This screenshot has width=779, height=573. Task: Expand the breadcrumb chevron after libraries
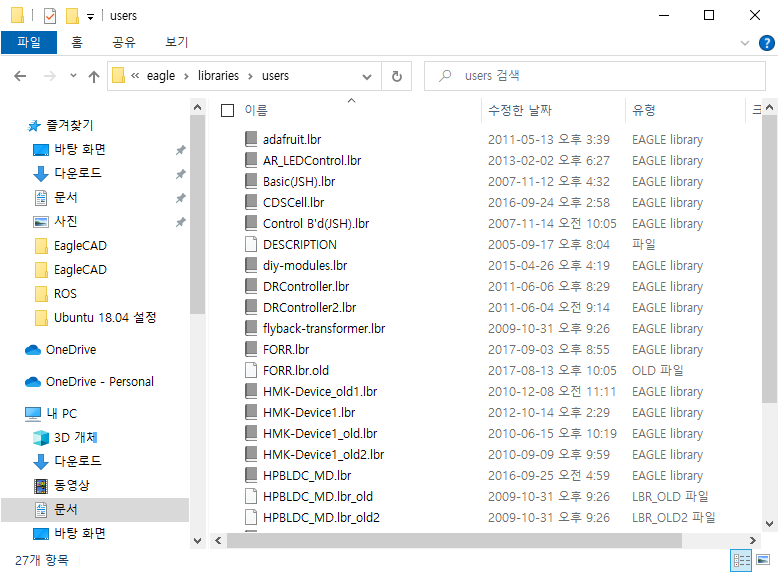tap(250, 77)
